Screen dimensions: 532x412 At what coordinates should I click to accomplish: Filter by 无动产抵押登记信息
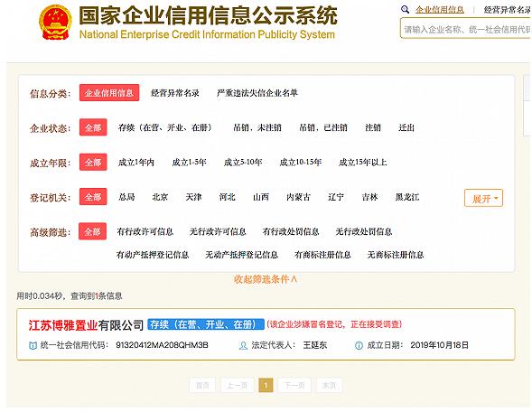pyautogui.click(x=241, y=255)
